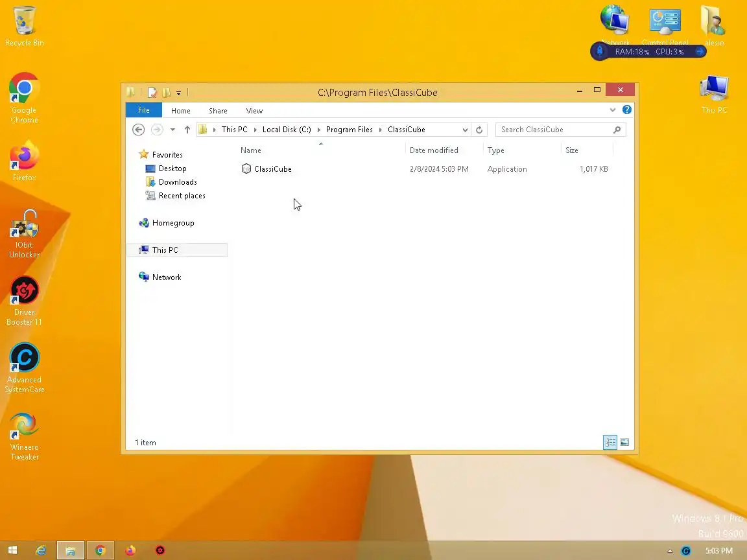Open Firefox from the taskbar
Image resolution: width=747 pixels, height=560 pixels.
tap(130, 550)
